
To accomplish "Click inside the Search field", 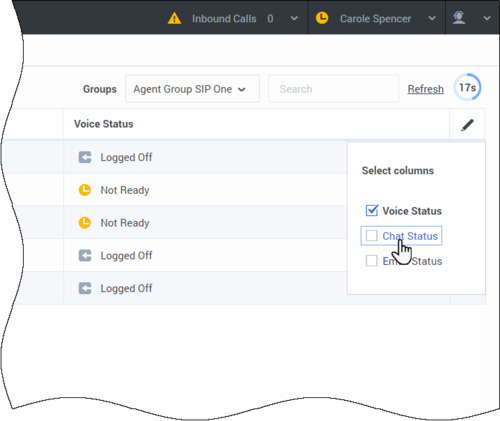I will (x=333, y=89).
